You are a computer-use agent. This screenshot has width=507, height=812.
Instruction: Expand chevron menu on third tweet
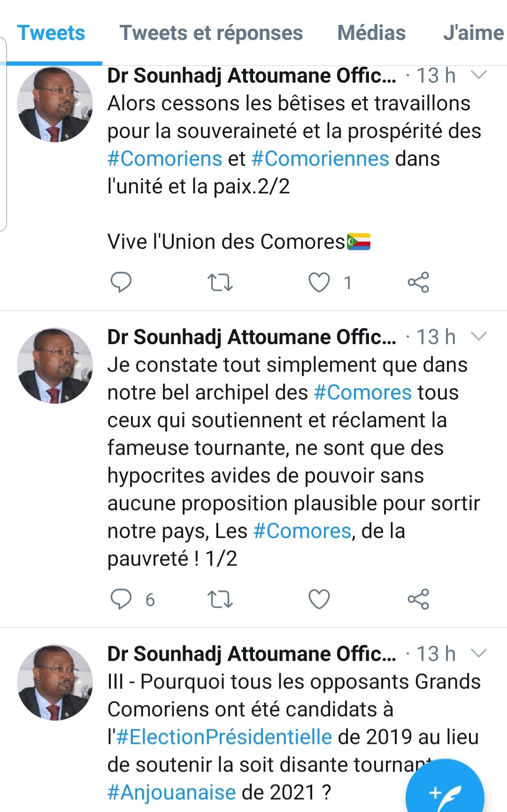tap(478, 653)
